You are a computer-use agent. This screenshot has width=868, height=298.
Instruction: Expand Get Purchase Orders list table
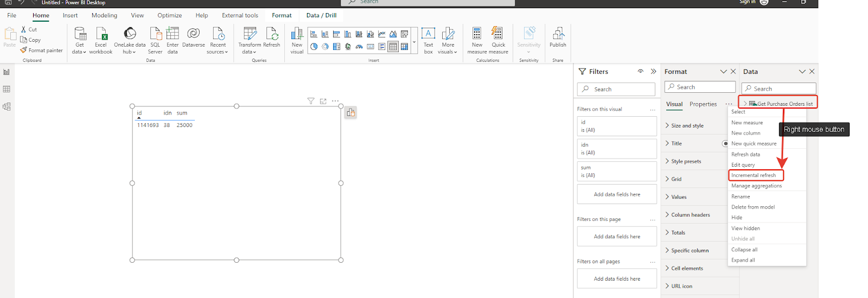745,103
